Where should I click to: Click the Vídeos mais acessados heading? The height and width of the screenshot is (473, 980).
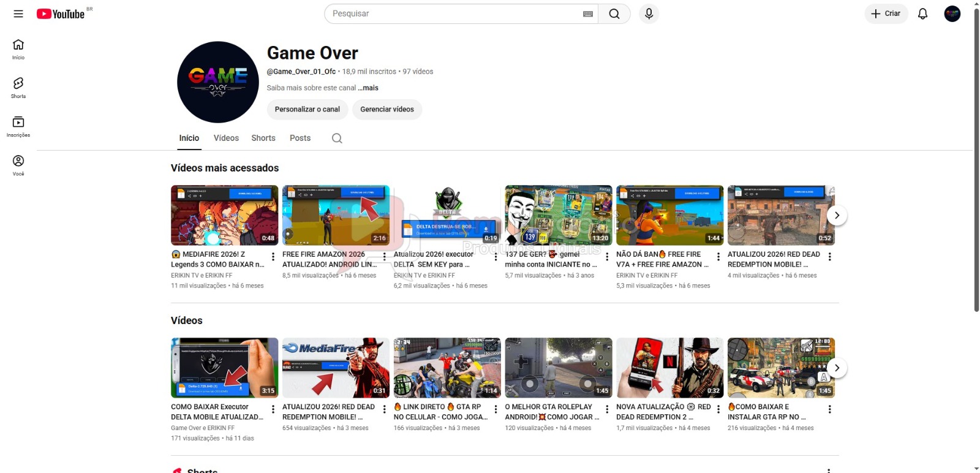click(225, 168)
